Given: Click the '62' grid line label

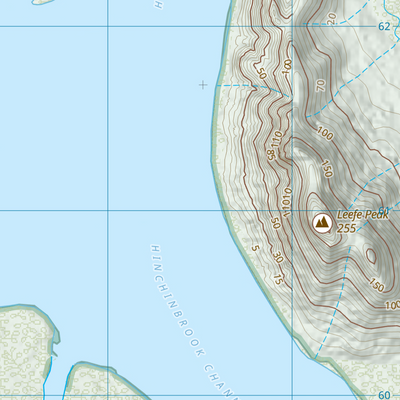Looking at the screenshot, I should pos(384,26).
